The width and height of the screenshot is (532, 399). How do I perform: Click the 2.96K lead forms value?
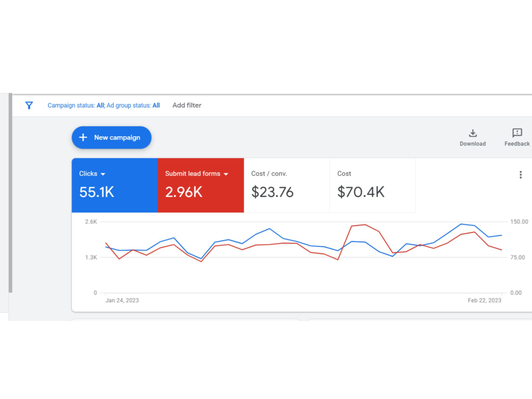click(184, 192)
